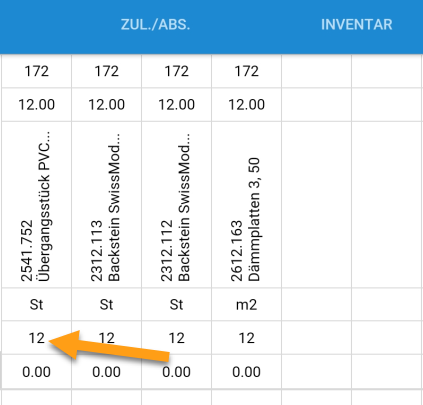Click the 0.00 cell under Backstein 2312.113
Viewport: 423px width, 405px height.
click(106, 372)
